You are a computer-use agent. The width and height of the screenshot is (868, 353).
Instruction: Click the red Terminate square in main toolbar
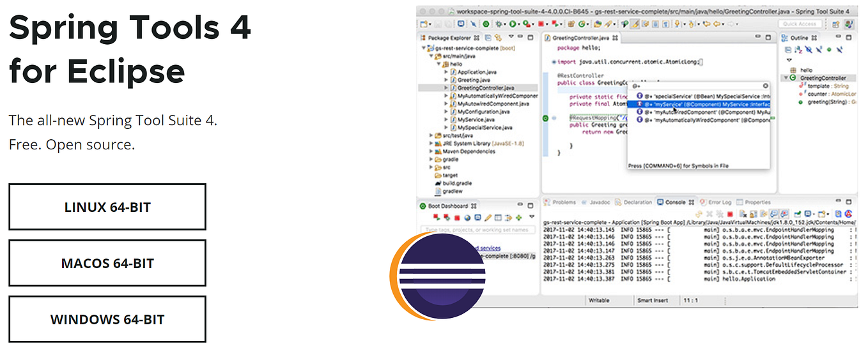pyautogui.click(x=541, y=24)
